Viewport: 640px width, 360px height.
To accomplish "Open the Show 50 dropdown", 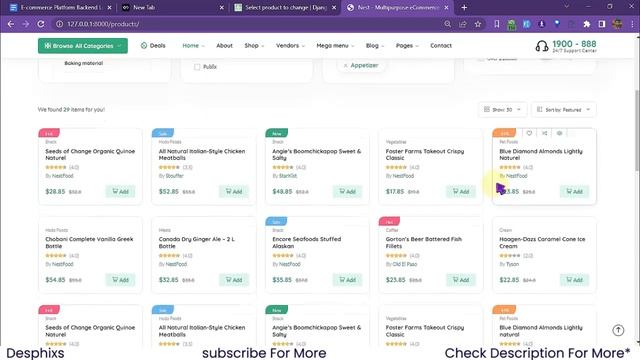I will point(502,109).
